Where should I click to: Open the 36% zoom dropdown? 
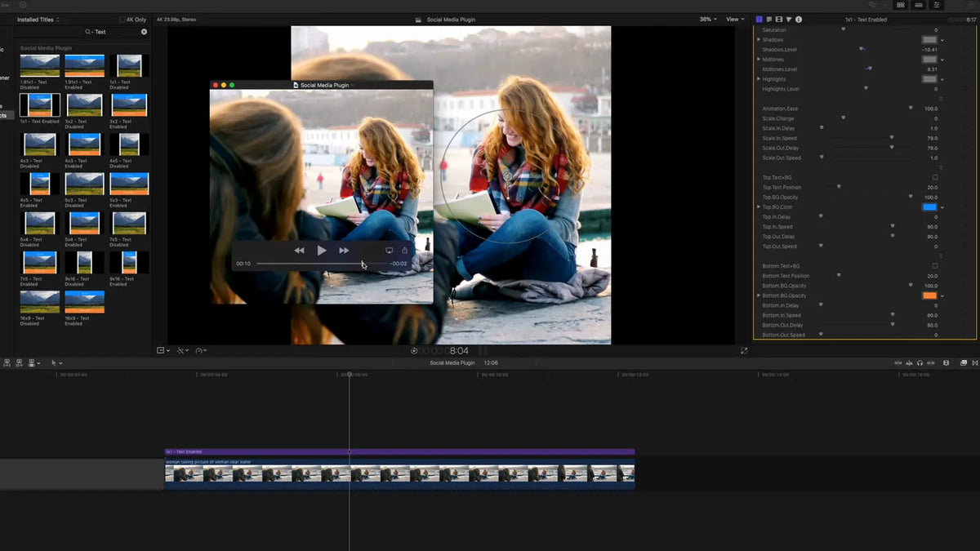tap(708, 19)
